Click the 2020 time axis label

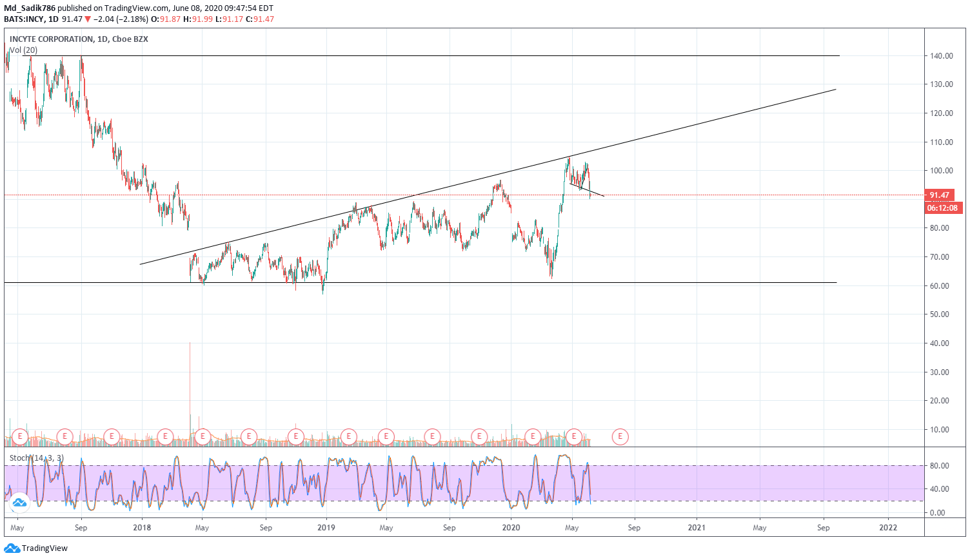pos(511,528)
